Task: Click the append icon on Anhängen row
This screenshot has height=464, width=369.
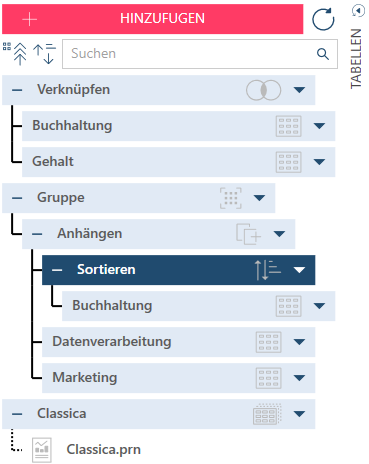Action: [248, 234]
